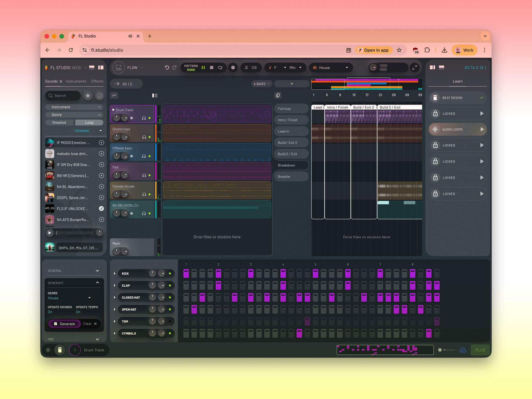The image size is (532, 399).
Task: Expand the Genre dropdown under GENERATE
Action: click(89, 298)
